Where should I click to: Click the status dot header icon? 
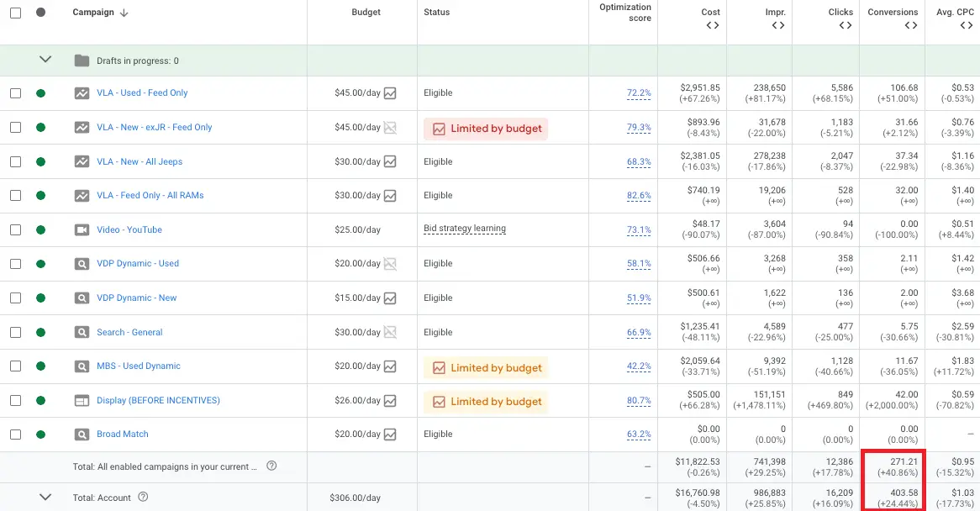(40, 12)
